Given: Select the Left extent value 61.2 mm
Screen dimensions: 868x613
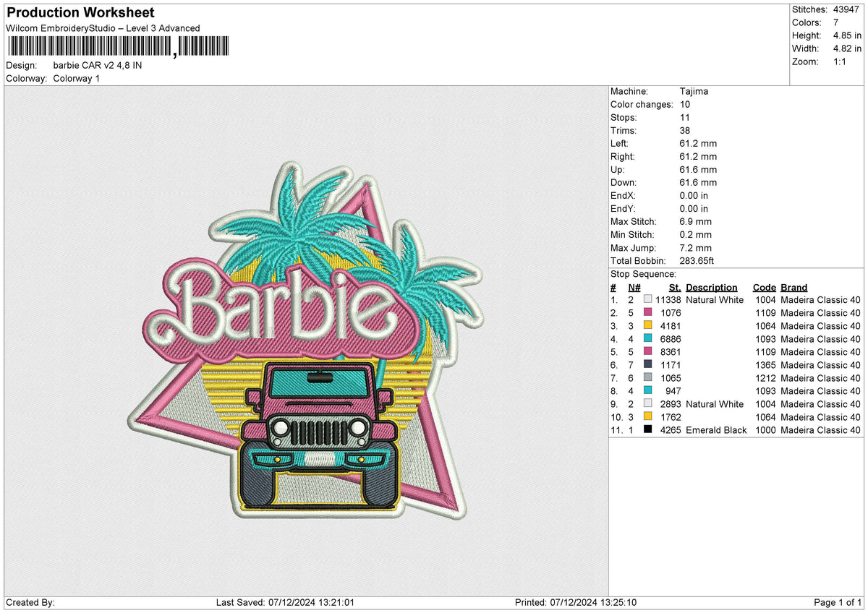Looking at the screenshot, I should [x=698, y=143].
